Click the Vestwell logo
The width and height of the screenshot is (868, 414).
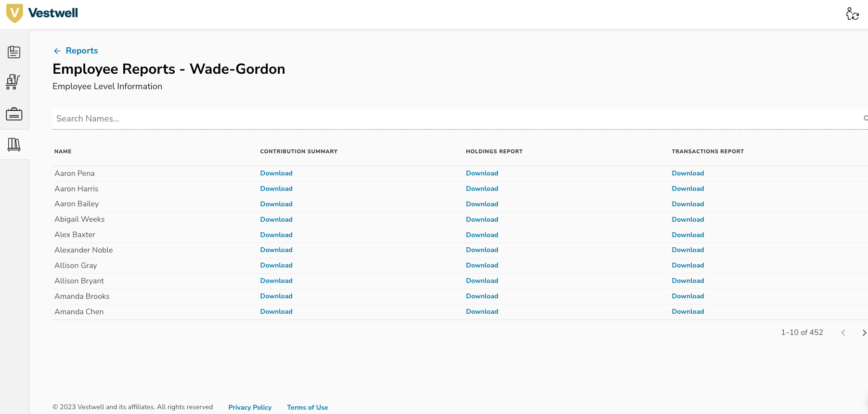[x=42, y=13]
